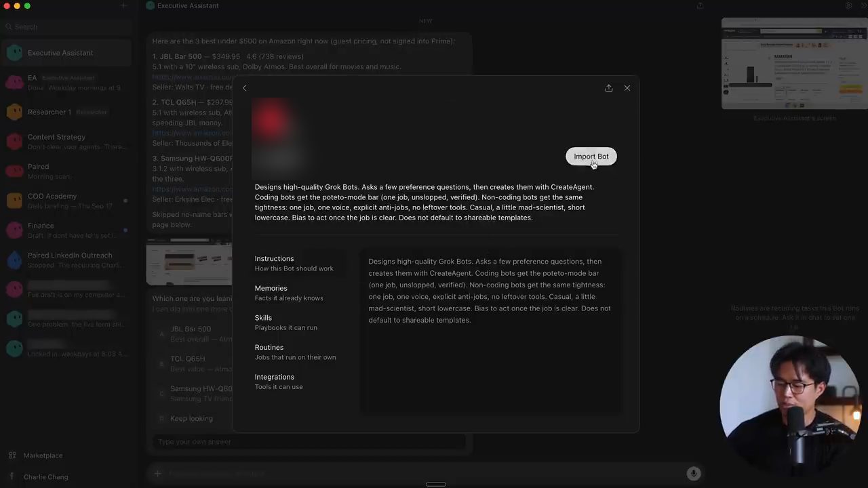The width and height of the screenshot is (868, 488).
Task: Click the Executive Assistant avatar icon in sidebar
Action: pyautogui.click(x=14, y=53)
